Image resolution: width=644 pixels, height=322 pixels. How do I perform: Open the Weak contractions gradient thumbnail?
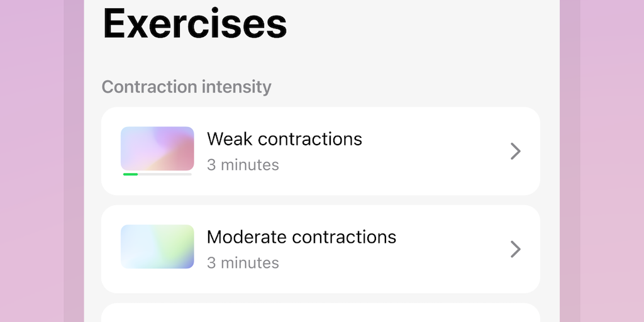click(157, 148)
